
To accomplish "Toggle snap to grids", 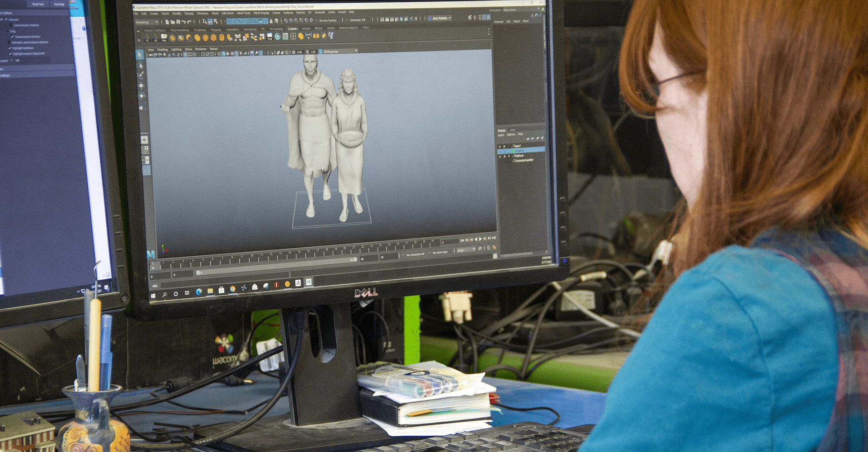I will tap(286, 20).
